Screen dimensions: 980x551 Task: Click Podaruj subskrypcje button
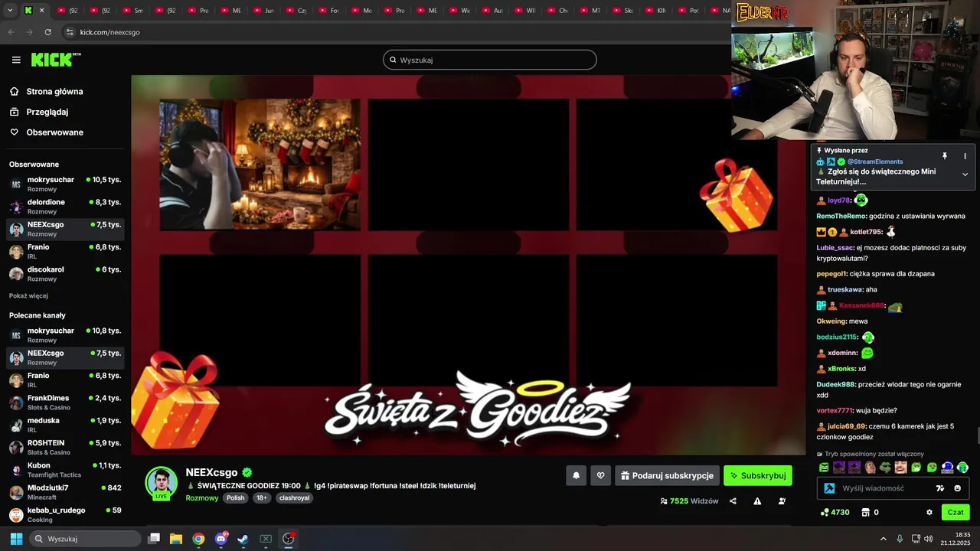click(667, 475)
